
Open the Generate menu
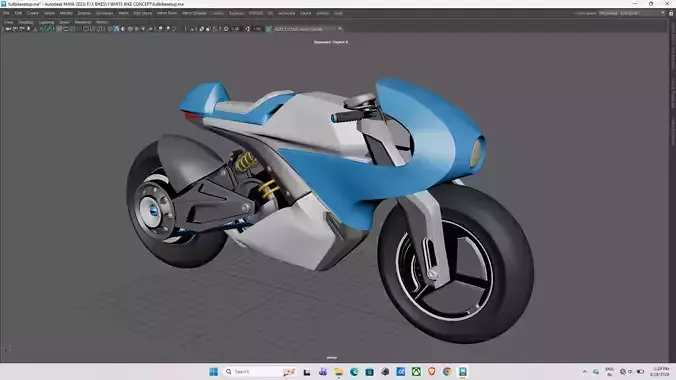click(286, 13)
